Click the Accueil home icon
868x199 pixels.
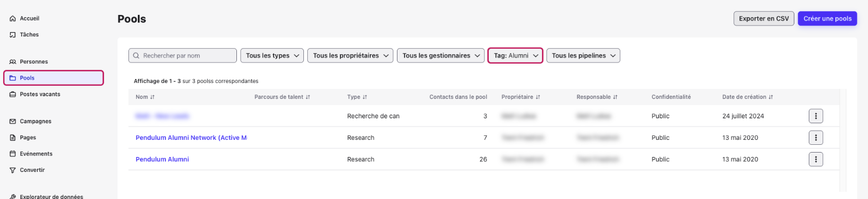pyautogui.click(x=13, y=18)
